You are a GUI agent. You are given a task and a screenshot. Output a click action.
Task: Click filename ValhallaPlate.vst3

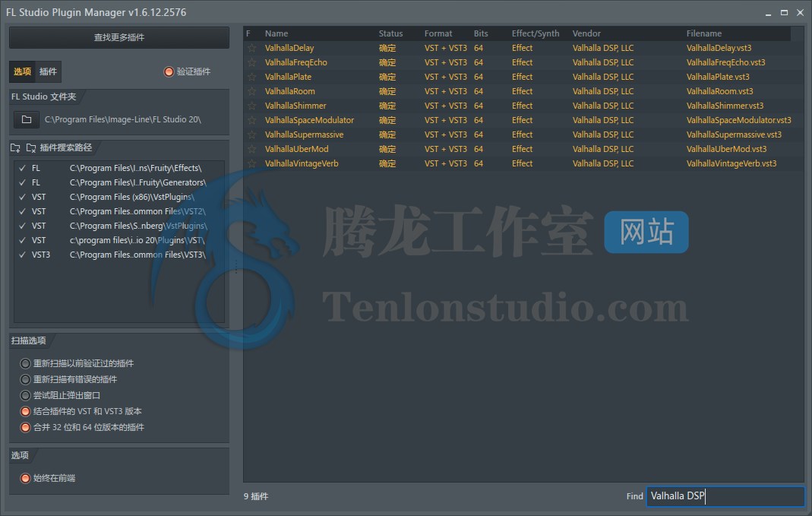pos(718,77)
